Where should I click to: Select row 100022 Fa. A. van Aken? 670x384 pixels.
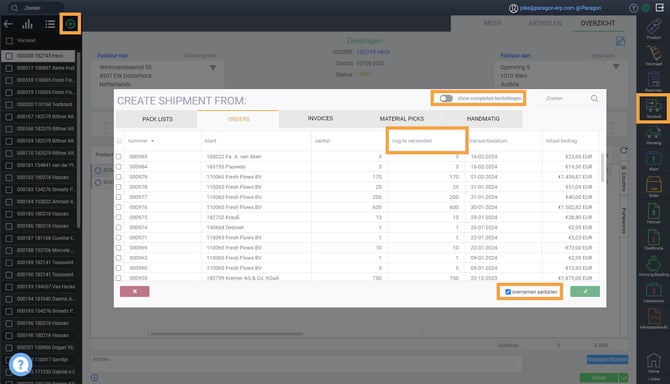[x=357, y=157]
